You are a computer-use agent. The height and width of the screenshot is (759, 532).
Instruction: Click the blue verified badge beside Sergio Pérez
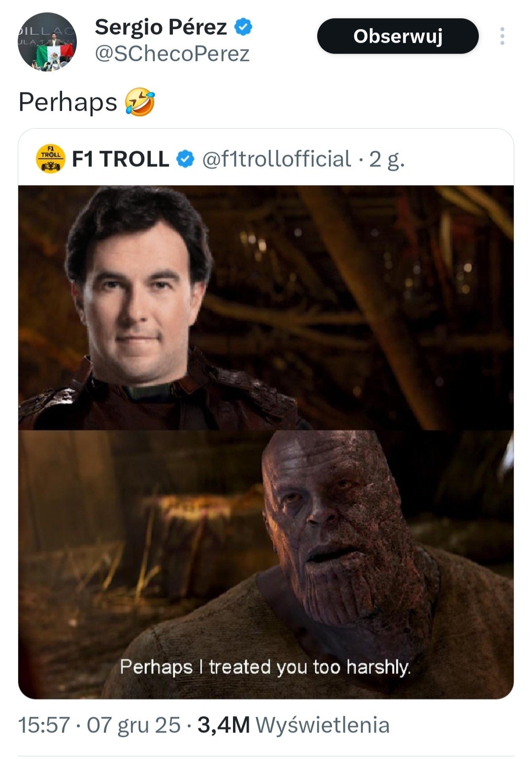[242, 27]
